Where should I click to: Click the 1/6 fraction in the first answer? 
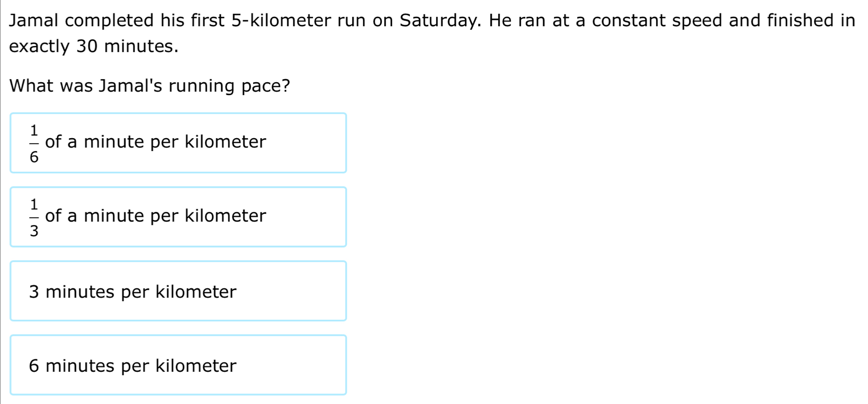click(34, 144)
